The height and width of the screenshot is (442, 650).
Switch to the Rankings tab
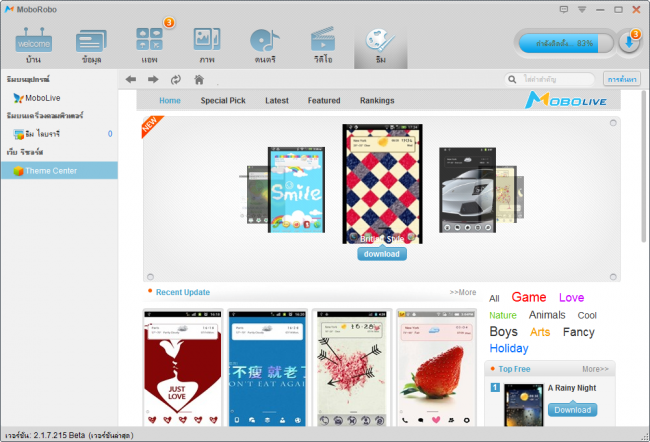click(x=377, y=100)
